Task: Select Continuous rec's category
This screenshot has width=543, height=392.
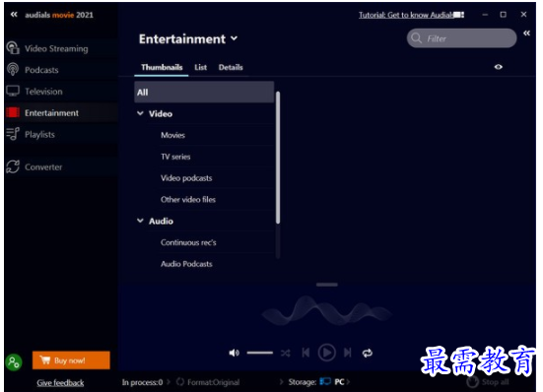Action: point(188,242)
